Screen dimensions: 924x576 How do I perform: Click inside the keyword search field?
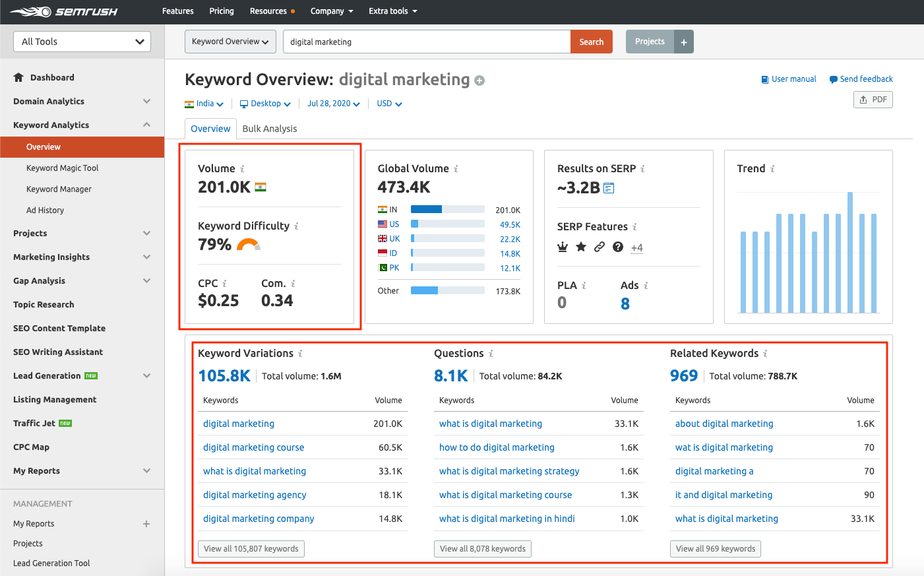(x=426, y=41)
